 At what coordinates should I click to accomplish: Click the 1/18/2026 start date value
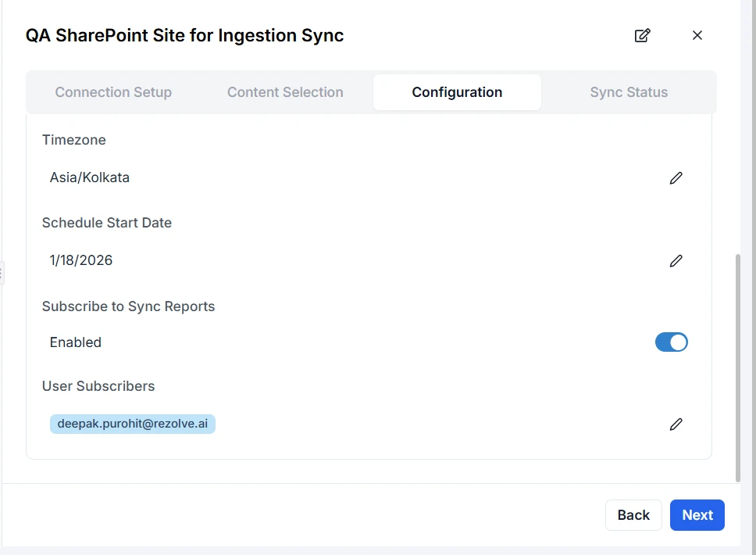pos(81,260)
